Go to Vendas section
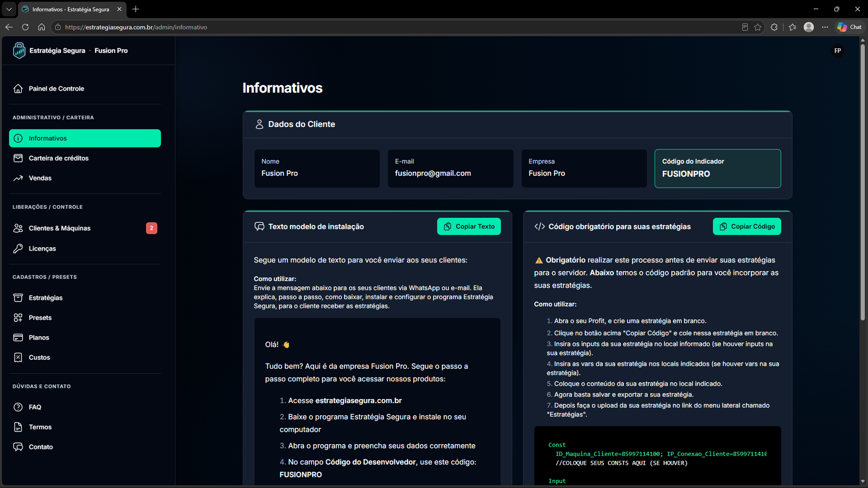This screenshot has width=868, height=488. (x=40, y=178)
